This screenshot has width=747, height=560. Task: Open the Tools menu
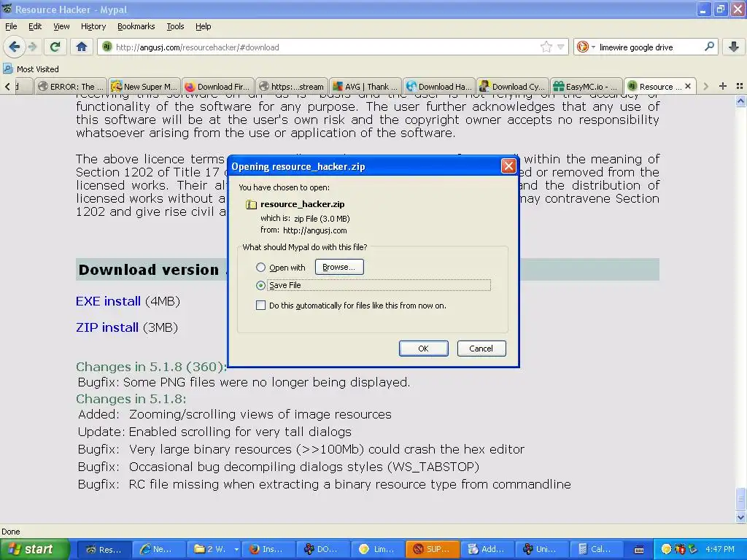(175, 26)
